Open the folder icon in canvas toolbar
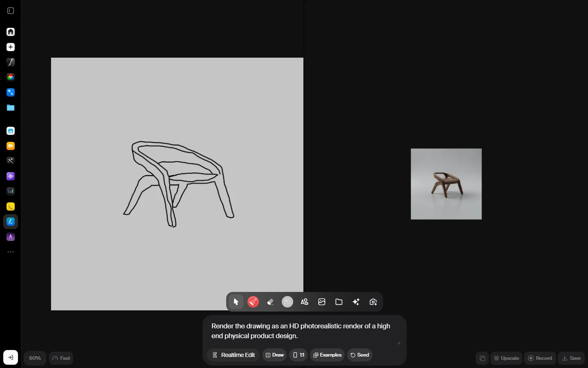 tap(339, 302)
